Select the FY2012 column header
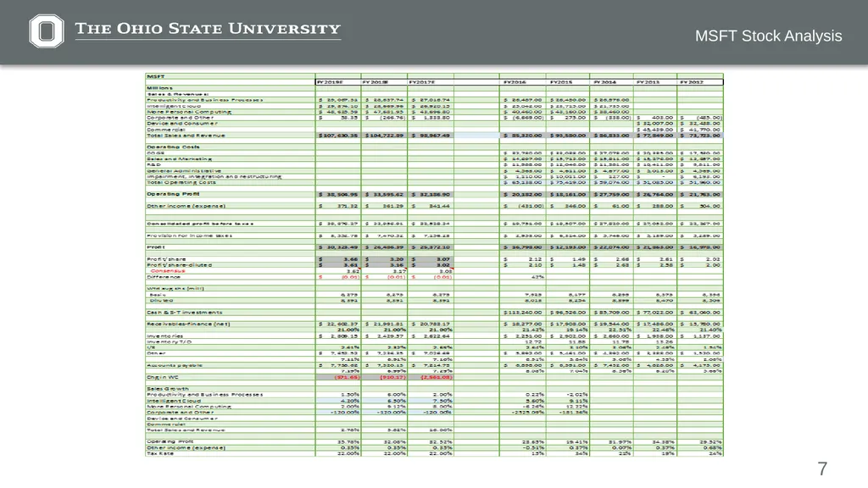Viewport: 868px width, 488px height. click(x=699, y=82)
